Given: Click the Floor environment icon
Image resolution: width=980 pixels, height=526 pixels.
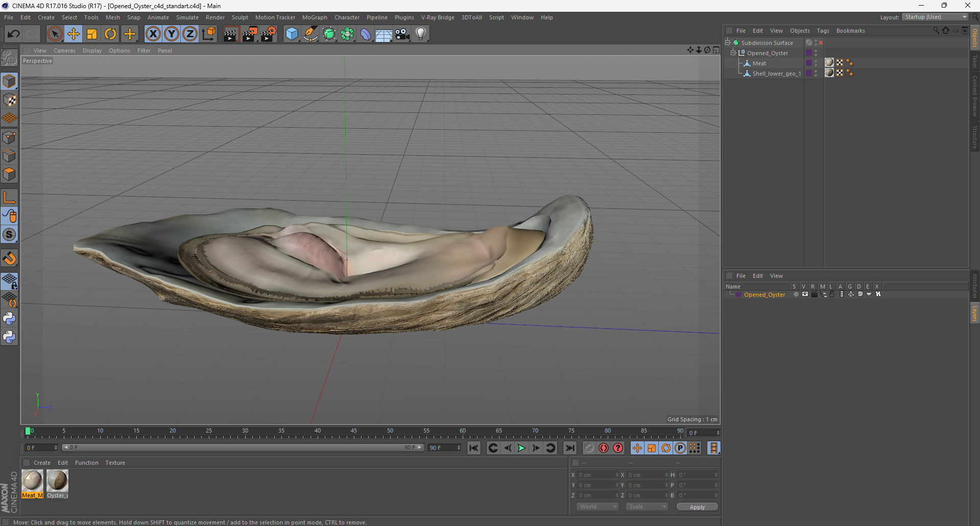Looking at the screenshot, I should (x=384, y=34).
